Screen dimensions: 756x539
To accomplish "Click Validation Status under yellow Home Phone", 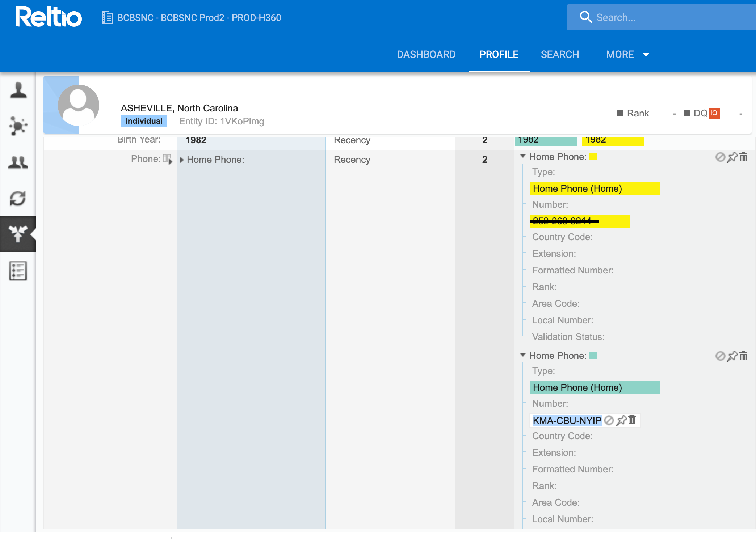I will (x=568, y=337).
